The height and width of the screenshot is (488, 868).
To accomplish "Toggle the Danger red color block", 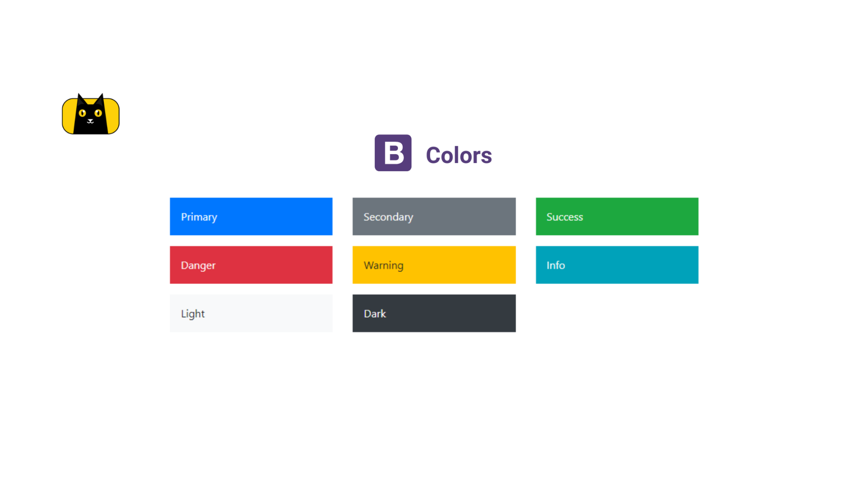I will click(x=251, y=265).
